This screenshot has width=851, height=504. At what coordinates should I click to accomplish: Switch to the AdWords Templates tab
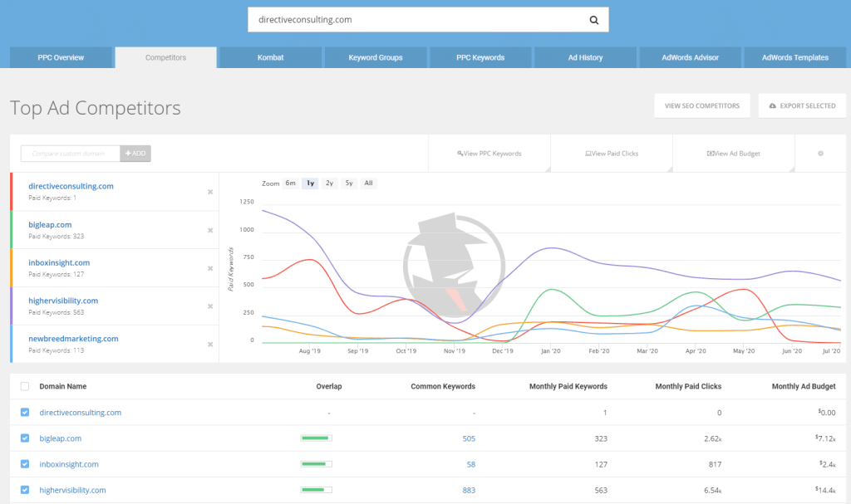click(x=795, y=57)
